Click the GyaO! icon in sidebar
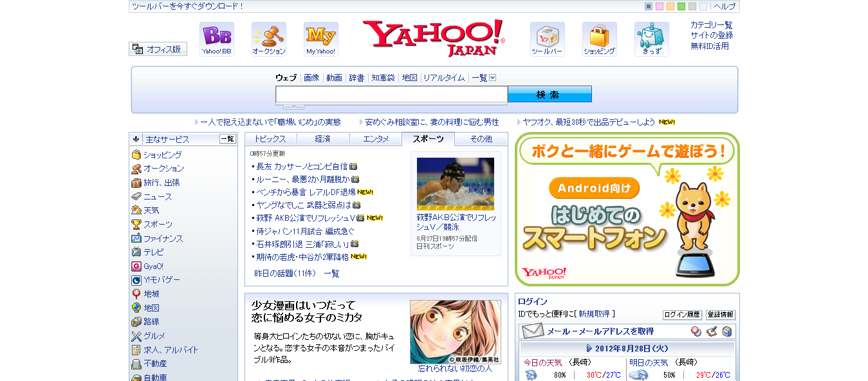This screenshot has width=868, height=381. (136, 266)
